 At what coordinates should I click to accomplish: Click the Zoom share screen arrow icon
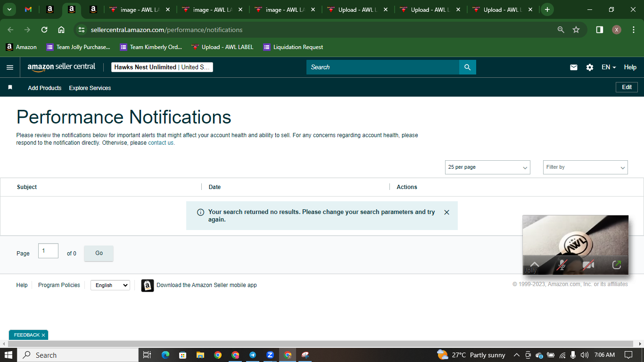[617, 265]
